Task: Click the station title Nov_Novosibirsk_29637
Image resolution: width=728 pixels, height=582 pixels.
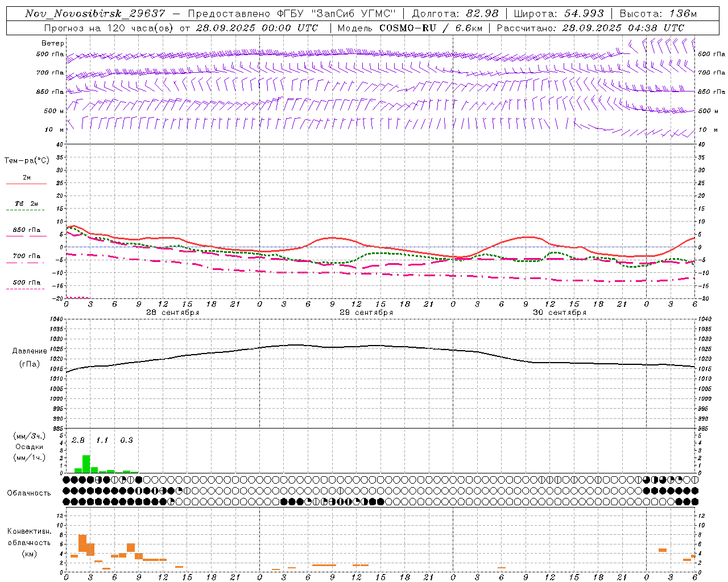Action: [x=95, y=14]
